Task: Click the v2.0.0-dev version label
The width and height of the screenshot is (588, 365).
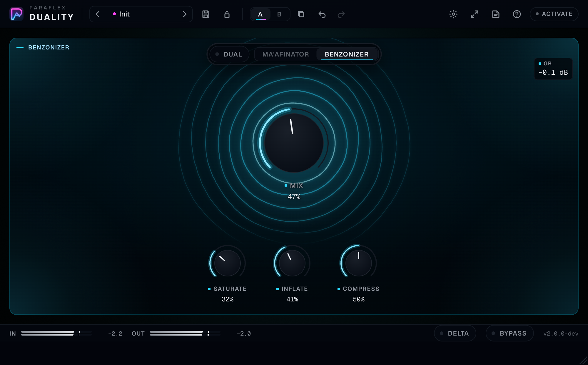Action: pyautogui.click(x=561, y=334)
